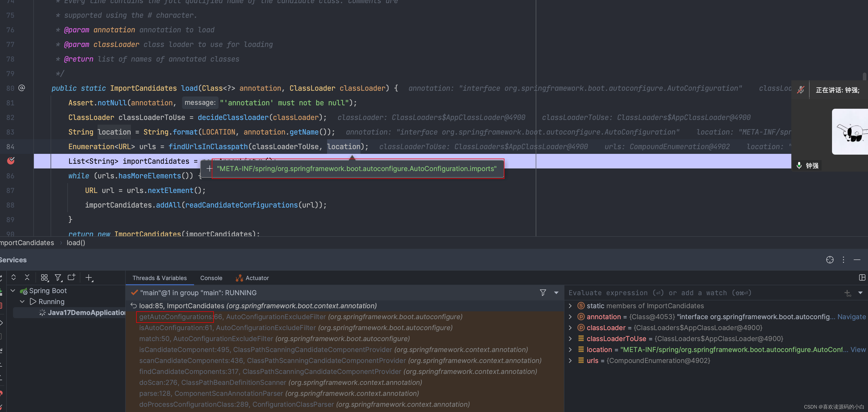Screen dimensions: 868x412
Task: Open the Services filter funnel icon
Action: pos(58,277)
